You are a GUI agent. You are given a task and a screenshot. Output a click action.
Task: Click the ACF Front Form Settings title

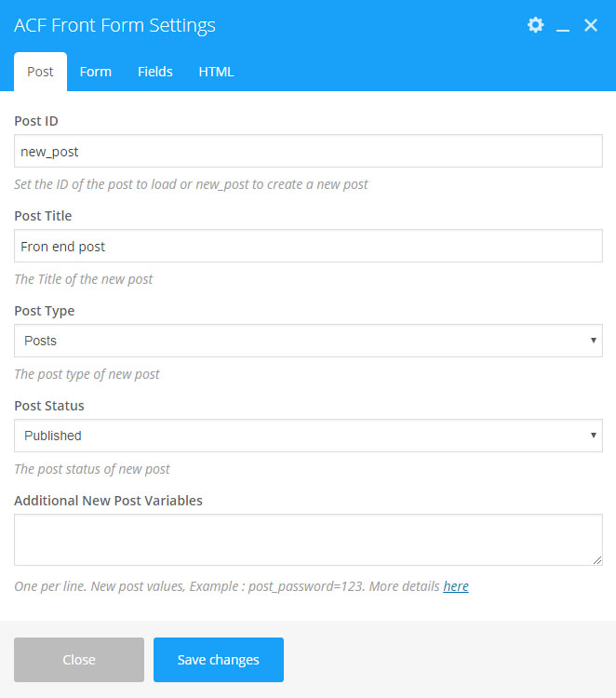point(114,25)
